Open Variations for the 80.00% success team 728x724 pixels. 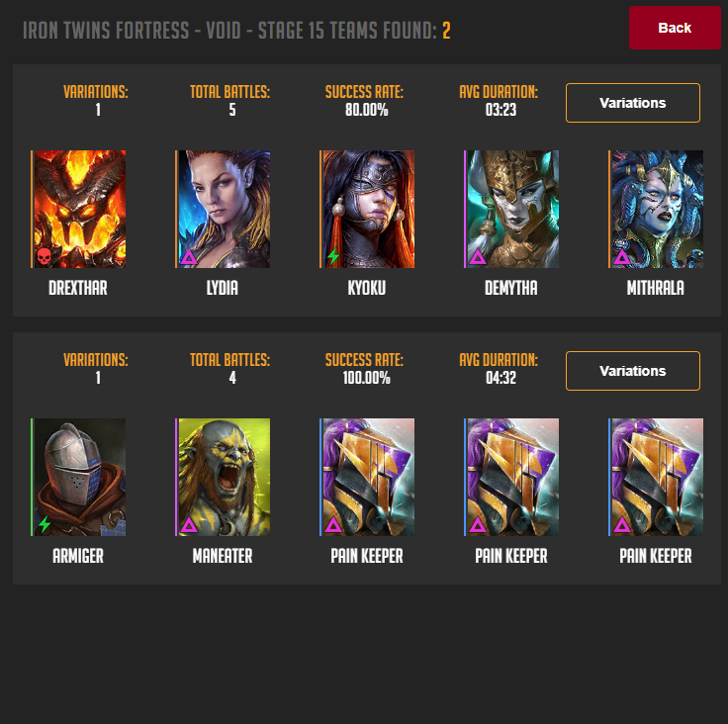(x=633, y=103)
